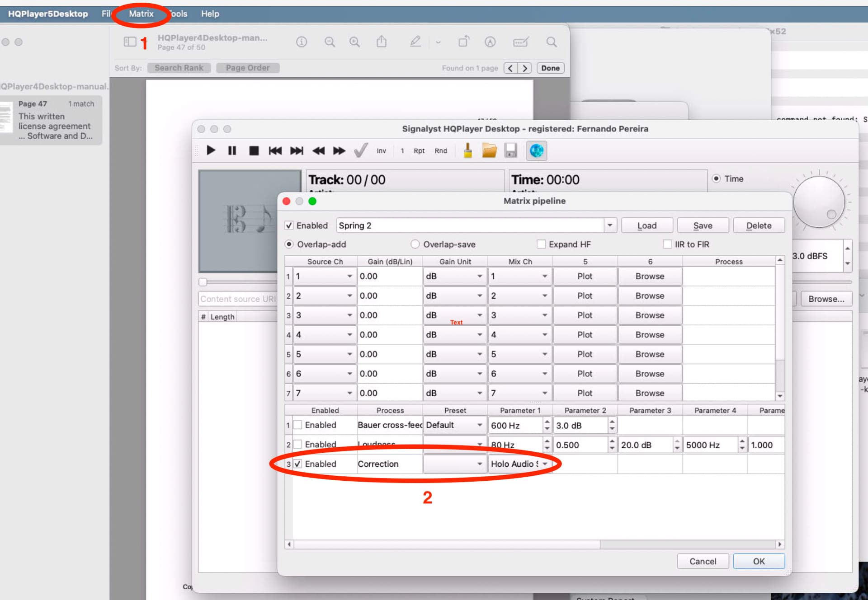This screenshot has width=868, height=600.
Task: Click the Stop button in HQPlayer toolbar
Action: [x=254, y=150]
